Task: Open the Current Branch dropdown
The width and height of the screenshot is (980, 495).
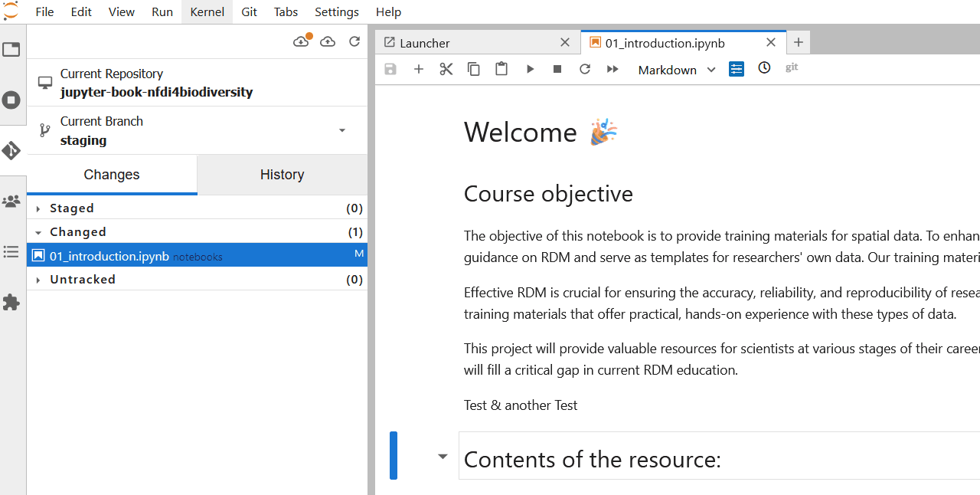Action: click(341, 130)
